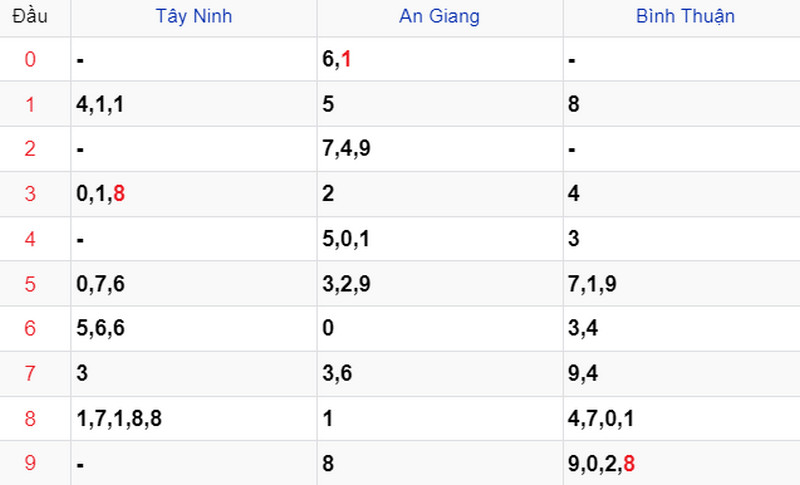The height and width of the screenshot is (485, 800).
Task: Click the Bình Thuận column header
Action: pyautogui.click(x=685, y=16)
